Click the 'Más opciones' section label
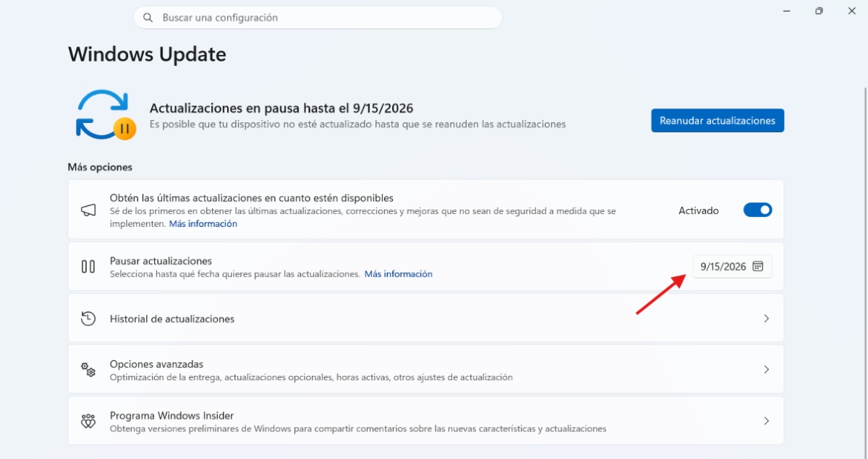The width and height of the screenshot is (868, 459). point(100,167)
